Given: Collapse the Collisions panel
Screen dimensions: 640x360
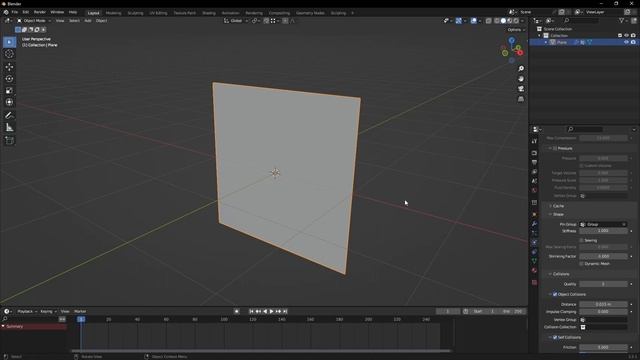Looking at the screenshot, I should tap(560, 274).
